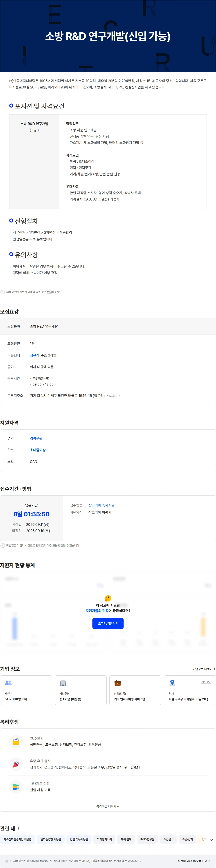Viewport: 216px width, 868px height.
Task: Click the 주5일(월~금) work schedule text
Action: (x=41, y=378)
